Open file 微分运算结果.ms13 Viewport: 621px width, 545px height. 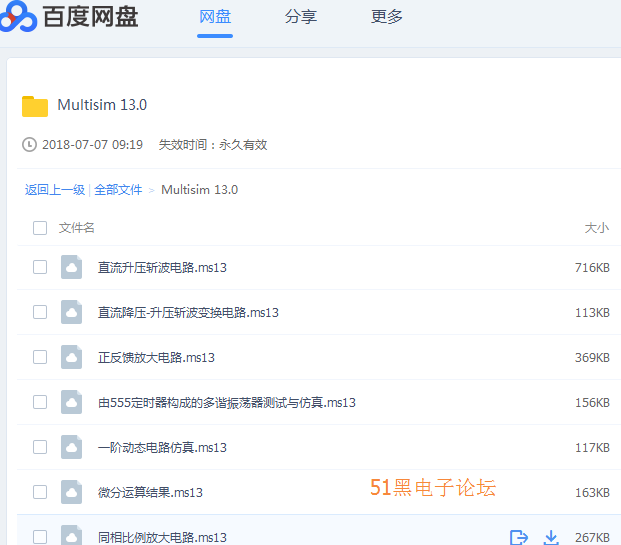[150, 493]
